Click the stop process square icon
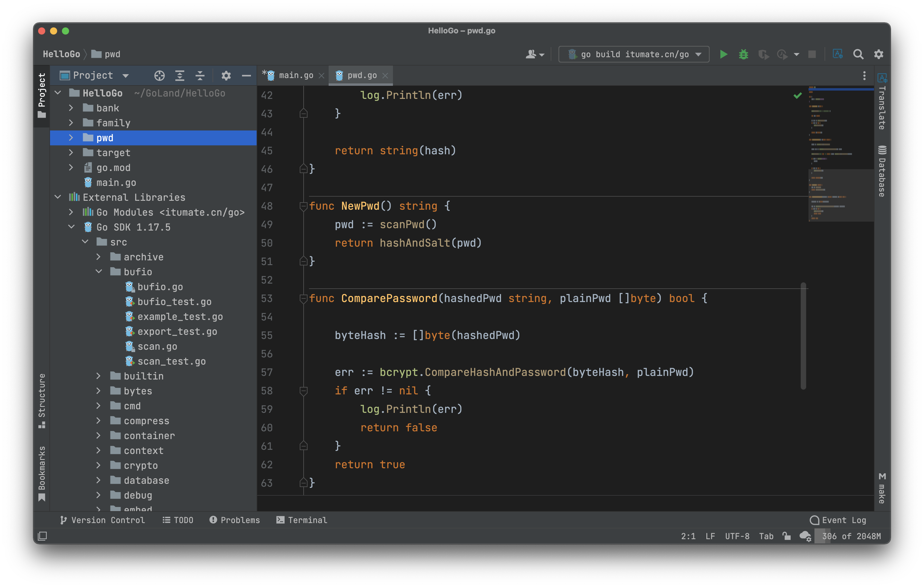 (811, 54)
